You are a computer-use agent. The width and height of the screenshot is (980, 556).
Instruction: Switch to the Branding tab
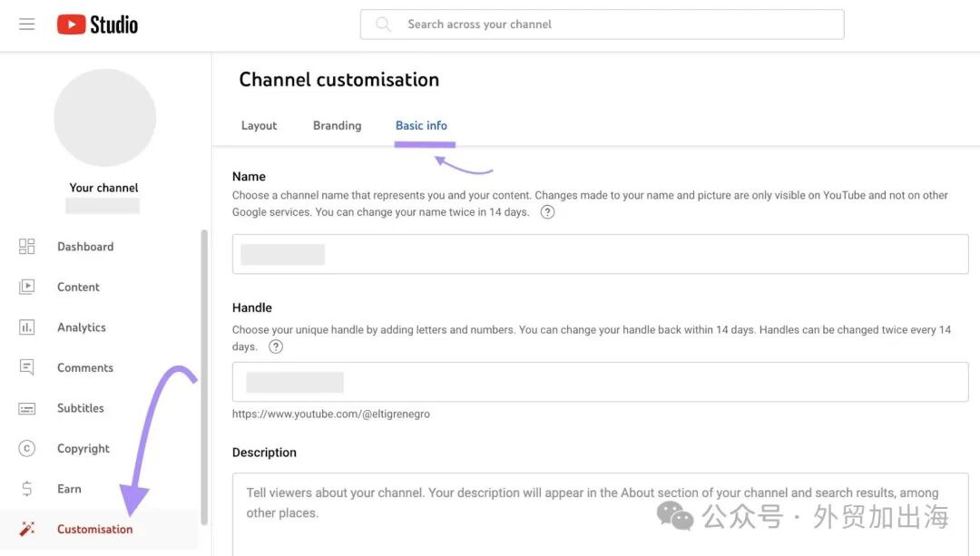point(337,125)
